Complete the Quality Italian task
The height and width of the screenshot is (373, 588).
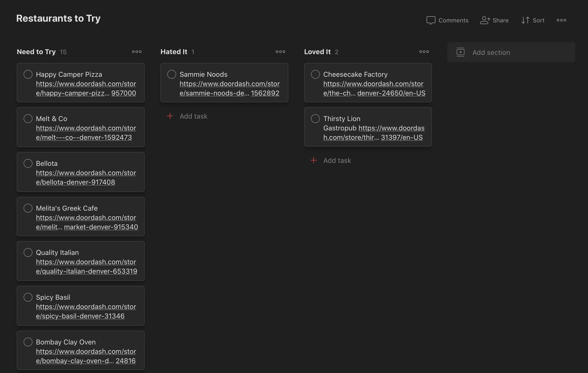point(28,252)
